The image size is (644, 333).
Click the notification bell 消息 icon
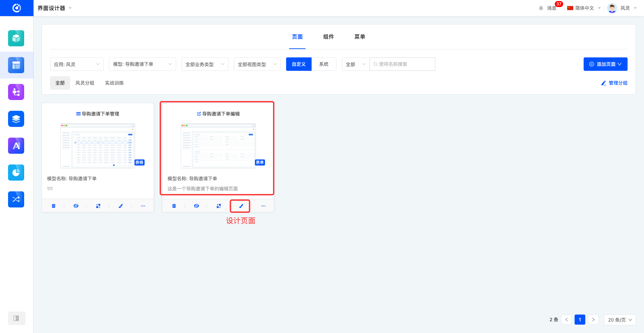[541, 8]
